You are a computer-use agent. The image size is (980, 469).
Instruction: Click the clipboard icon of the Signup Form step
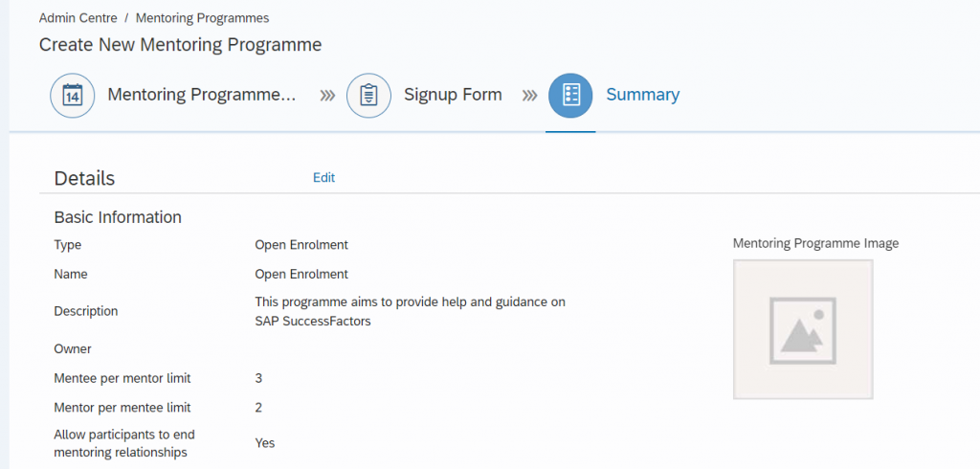(x=368, y=96)
